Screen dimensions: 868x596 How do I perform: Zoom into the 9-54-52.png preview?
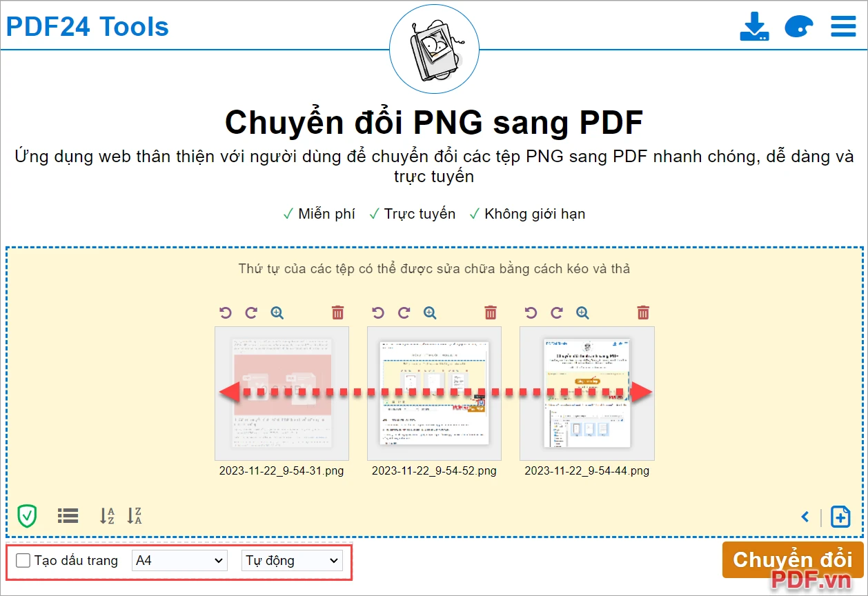coord(430,313)
